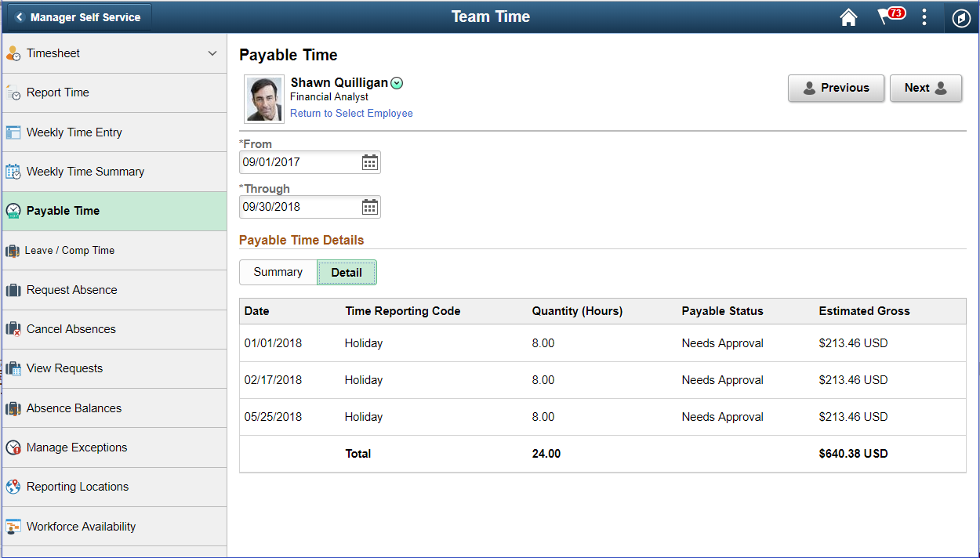Click the Weekly Time Entry icon
The height and width of the screenshot is (558, 980).
[x=13, y=132]
